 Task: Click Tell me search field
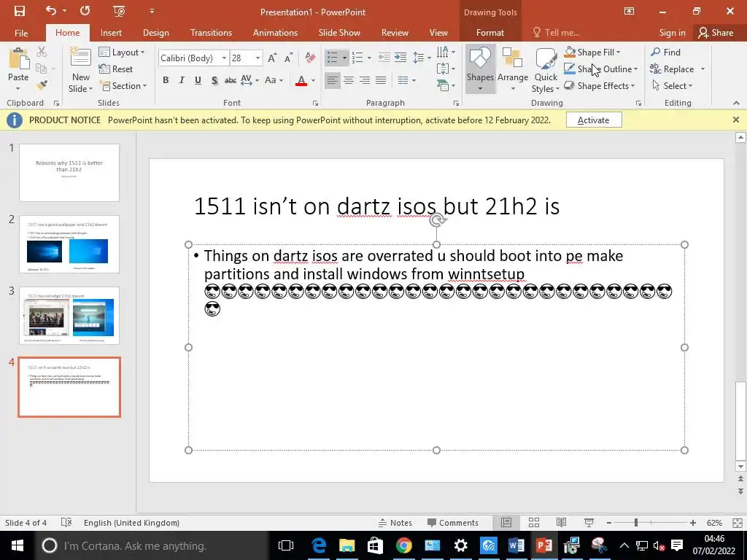pyautogui.click(x=557, y=32)
